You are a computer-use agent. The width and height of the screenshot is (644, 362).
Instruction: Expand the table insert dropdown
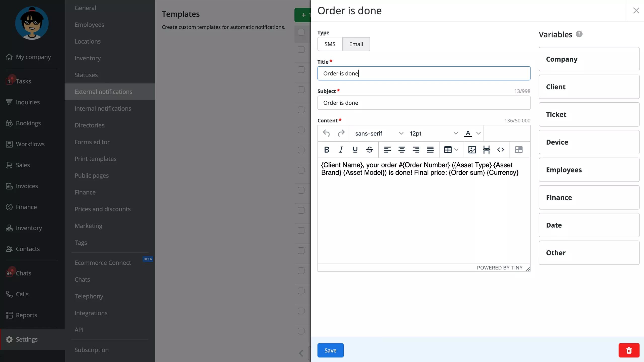point(456,150)
